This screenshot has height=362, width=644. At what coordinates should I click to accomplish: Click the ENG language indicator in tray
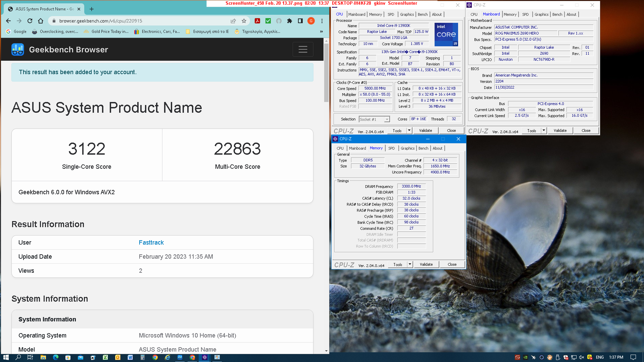click(x=600, y=357)
